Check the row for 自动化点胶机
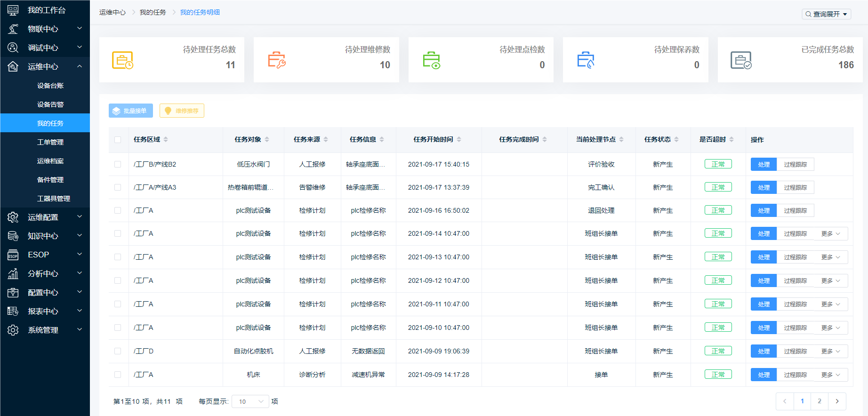Viewport: 868px width, 416px height. coord(118,351)
